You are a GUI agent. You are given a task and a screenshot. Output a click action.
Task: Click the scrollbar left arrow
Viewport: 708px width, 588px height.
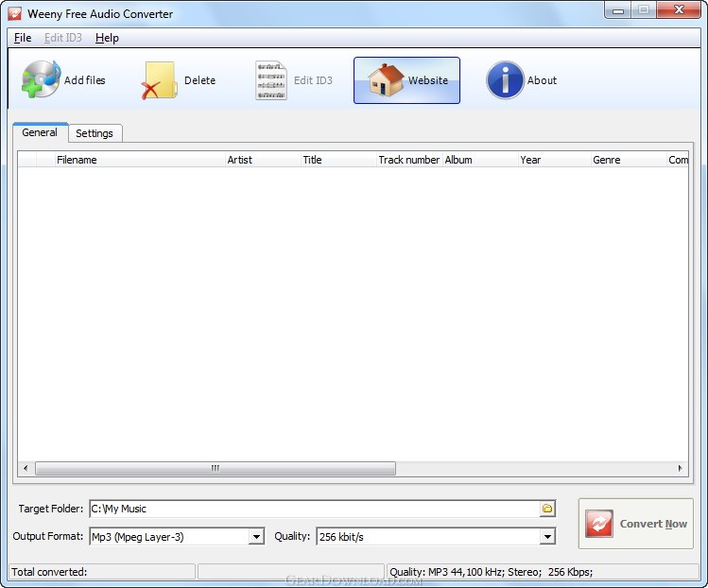tap(26, 468)
